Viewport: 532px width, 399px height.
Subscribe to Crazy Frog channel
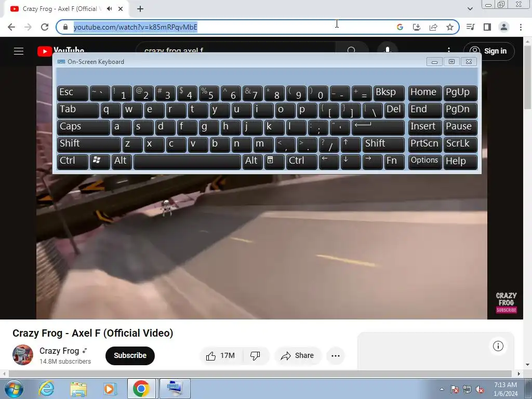click(x=130, y=355)
